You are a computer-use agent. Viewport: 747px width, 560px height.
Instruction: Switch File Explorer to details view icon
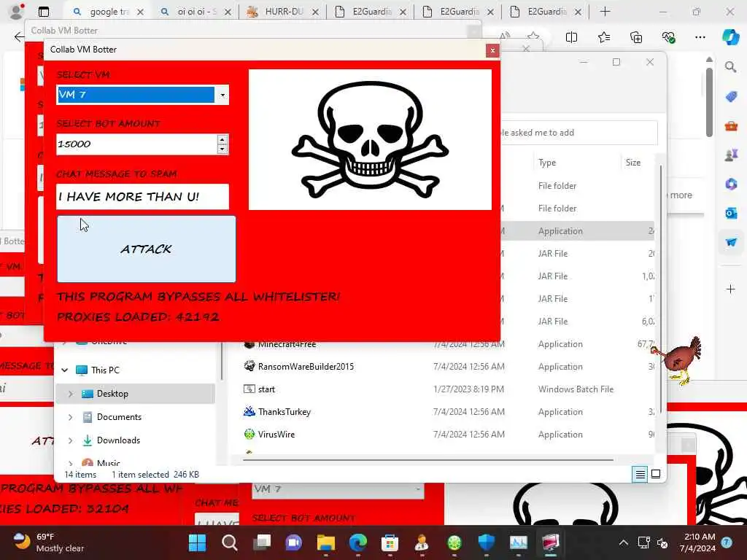(x=640, y=474)
